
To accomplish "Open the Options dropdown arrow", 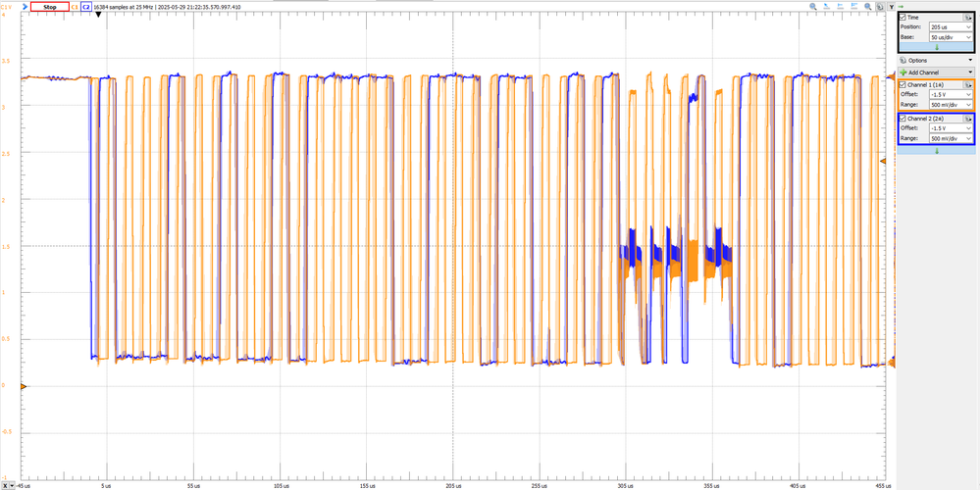I will pos(970,60).
